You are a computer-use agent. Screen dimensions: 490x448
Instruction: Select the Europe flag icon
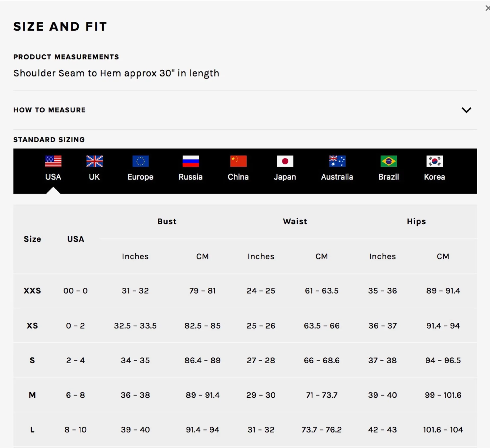(140, 161)
